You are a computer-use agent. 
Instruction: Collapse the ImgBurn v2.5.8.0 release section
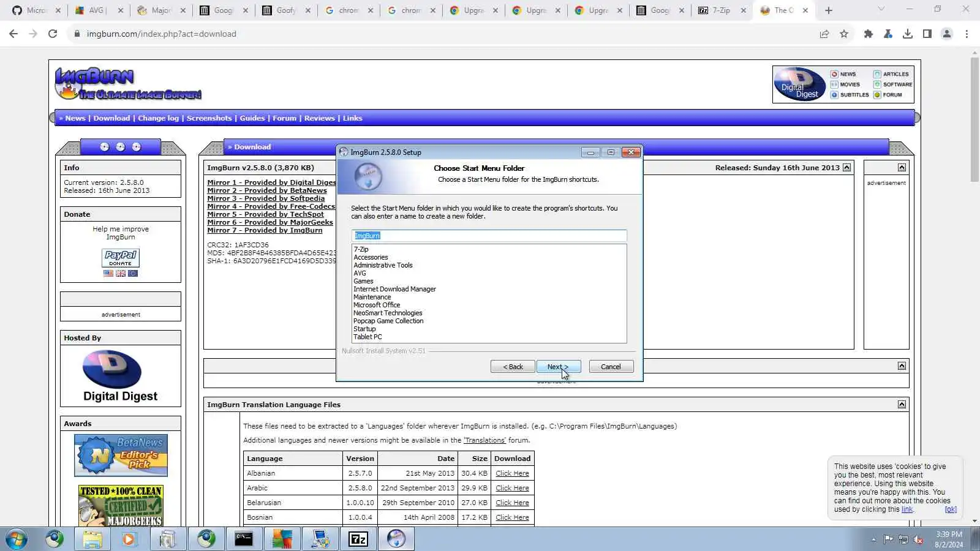click(x=846, y=168)
